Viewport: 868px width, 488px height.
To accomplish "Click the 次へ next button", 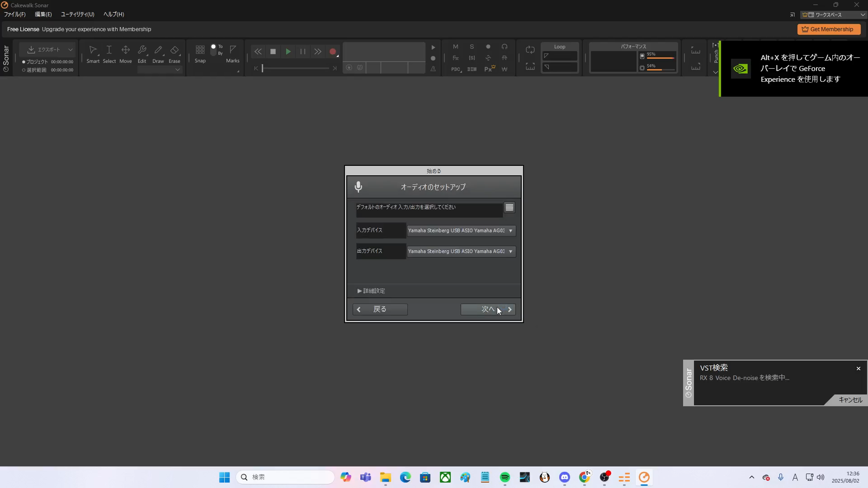I will (488, 310).
